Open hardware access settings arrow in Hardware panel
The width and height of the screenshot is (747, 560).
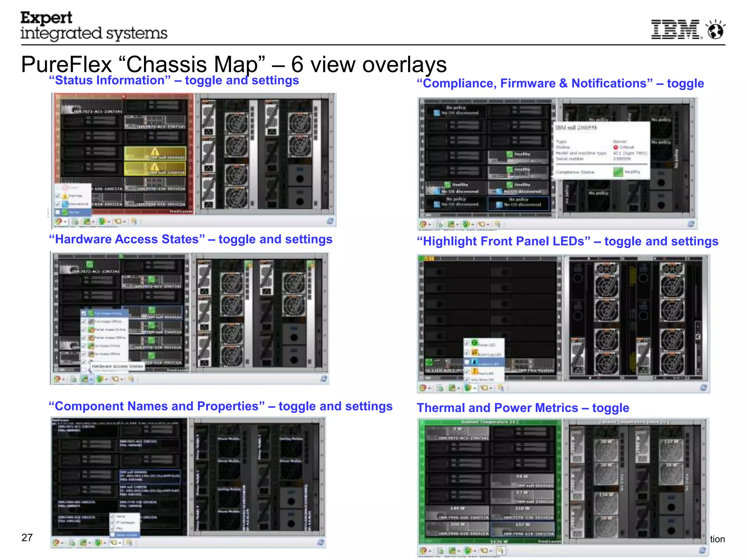[x=90, y=380]
